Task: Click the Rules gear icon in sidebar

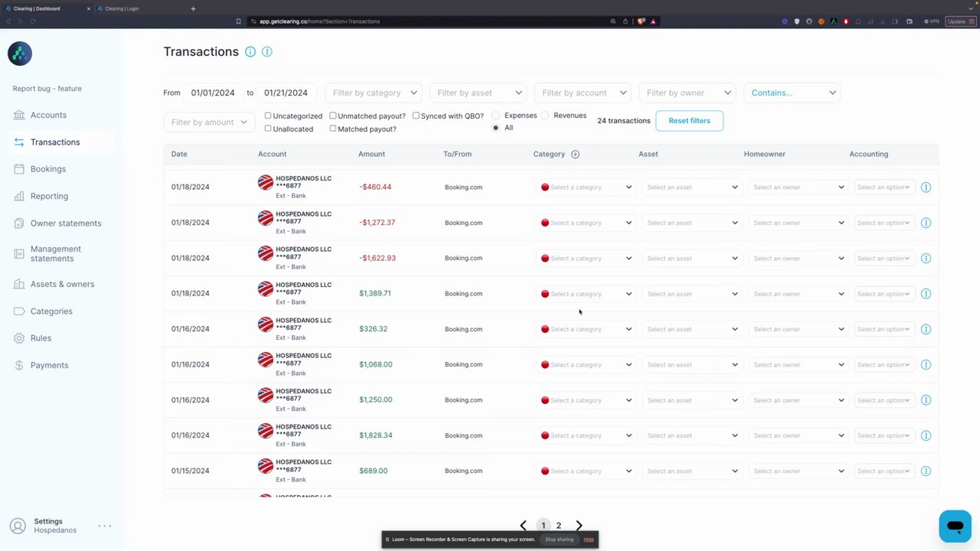Action: coord(19,338)
